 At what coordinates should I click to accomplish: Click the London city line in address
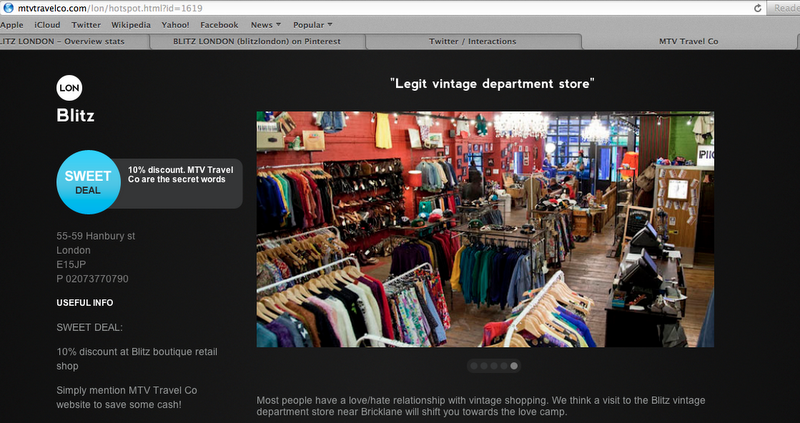73,250
